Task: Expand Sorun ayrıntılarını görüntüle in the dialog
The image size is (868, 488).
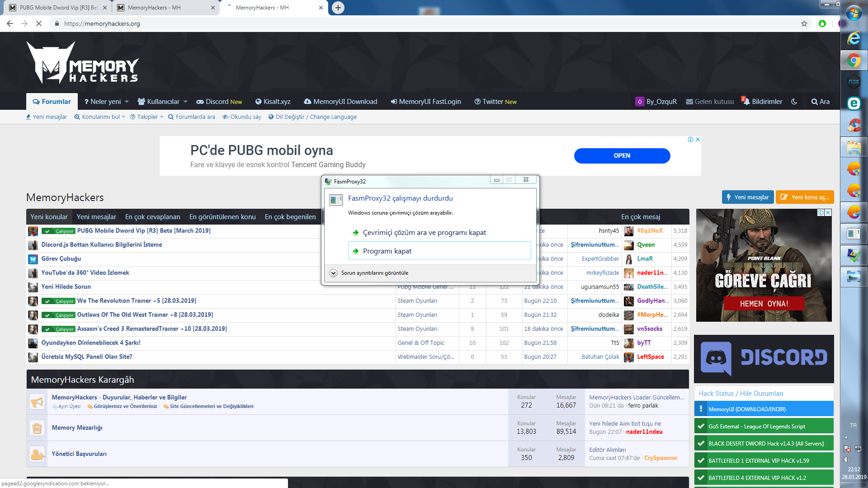Action: 369,273
